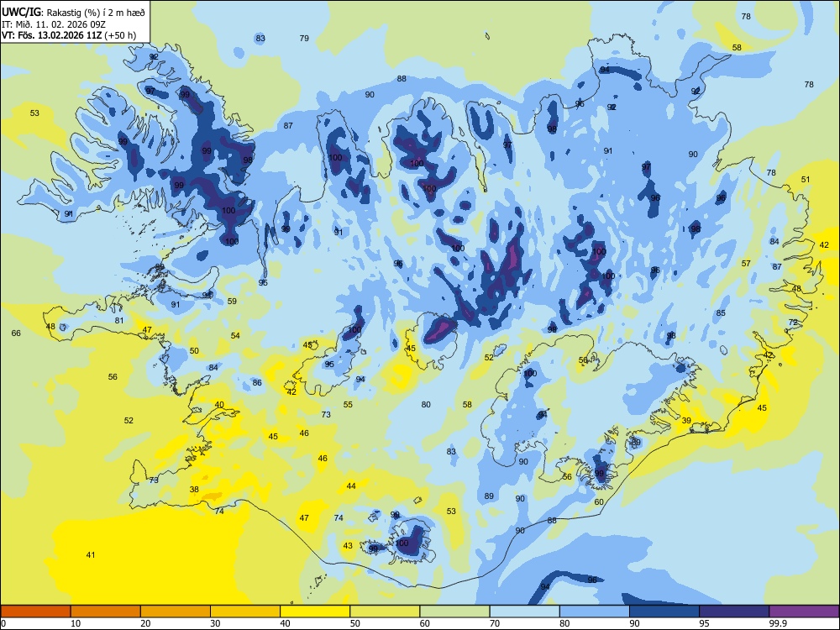Click the map value '44'

click(x=351, y=486)
